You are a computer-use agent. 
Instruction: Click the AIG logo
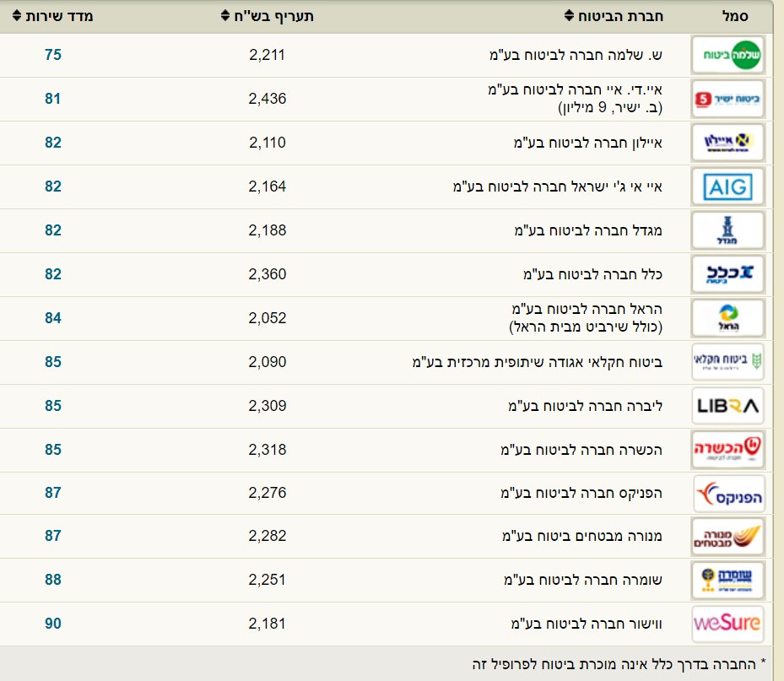coord(728,187)
